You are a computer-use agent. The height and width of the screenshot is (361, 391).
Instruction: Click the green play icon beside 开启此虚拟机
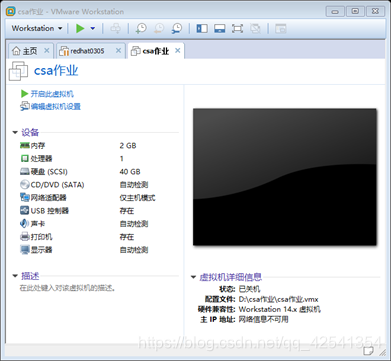(x=24, y=94)
